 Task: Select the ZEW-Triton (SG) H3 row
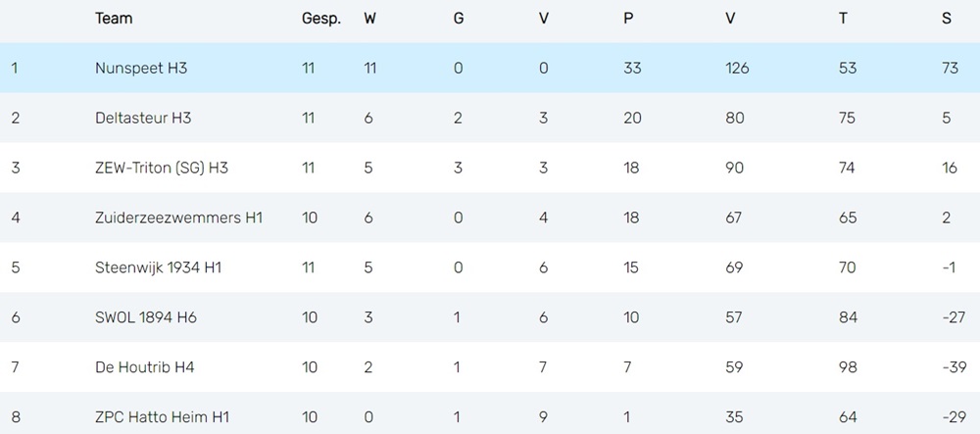(x=490, y=168)
